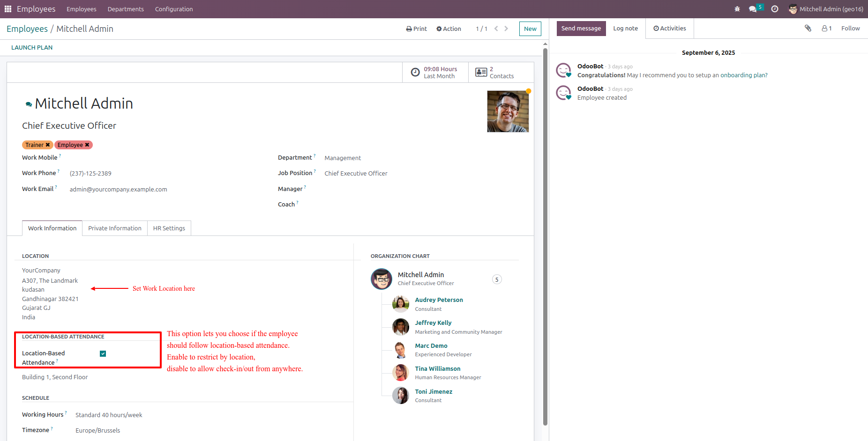Uncheck Location-Based Attendance checkbox
This screenshot has width=868, height=441.
tap(103, 353)
